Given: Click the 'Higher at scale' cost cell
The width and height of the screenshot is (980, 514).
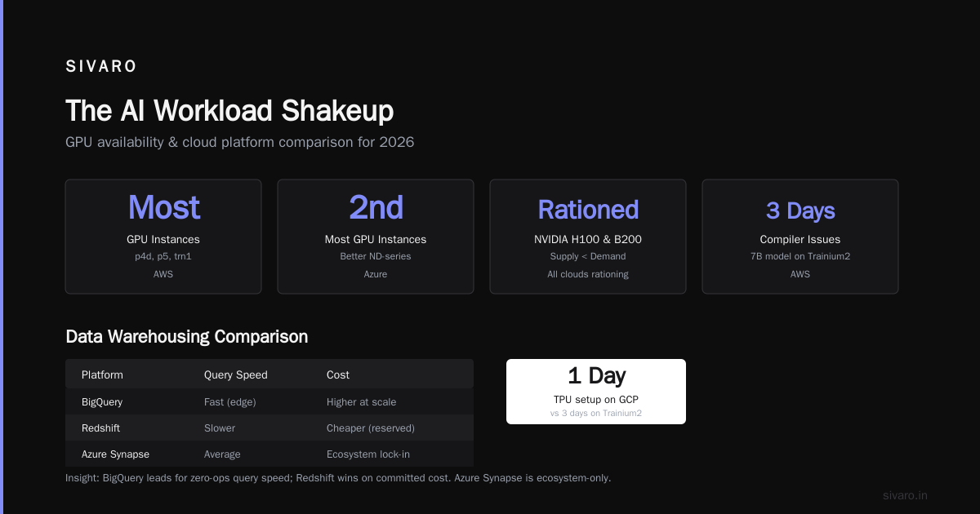Looking at the screenshot, I should [x=362, y=401].
